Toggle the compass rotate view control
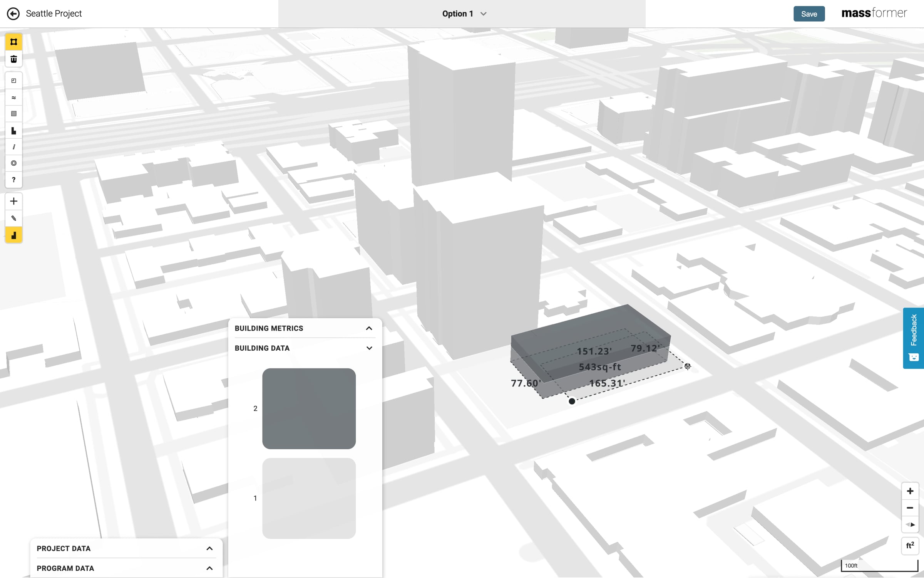 (910, 524)
